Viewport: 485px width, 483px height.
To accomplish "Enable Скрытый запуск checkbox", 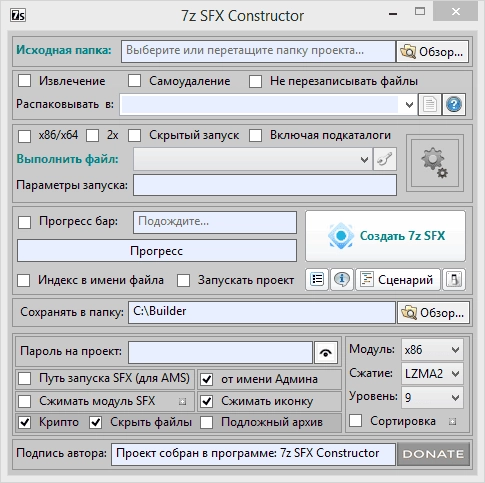I will click(x=135, y=136).
